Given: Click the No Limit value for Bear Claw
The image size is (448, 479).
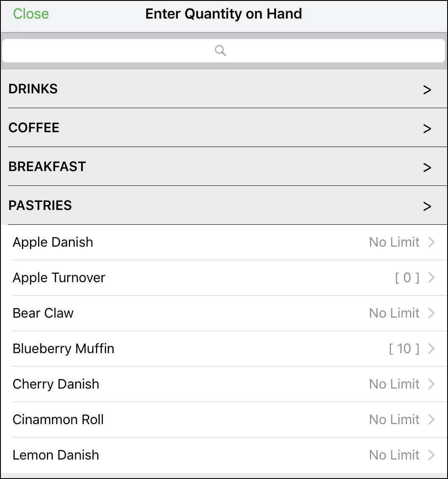Looking at the screenshot, I should point(394,313).
